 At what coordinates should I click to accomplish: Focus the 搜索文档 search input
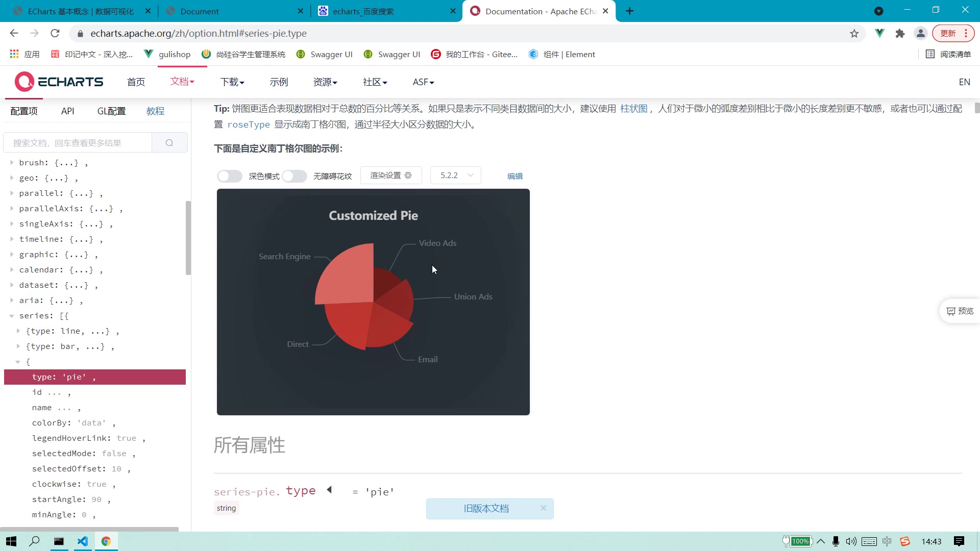click(x=78, y=143)
